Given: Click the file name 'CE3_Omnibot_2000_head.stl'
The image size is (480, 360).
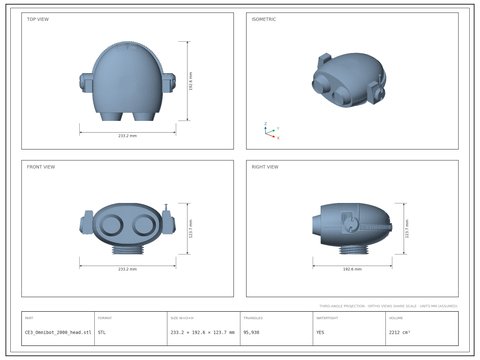Looking at the screenshot, I should [58, 332].
